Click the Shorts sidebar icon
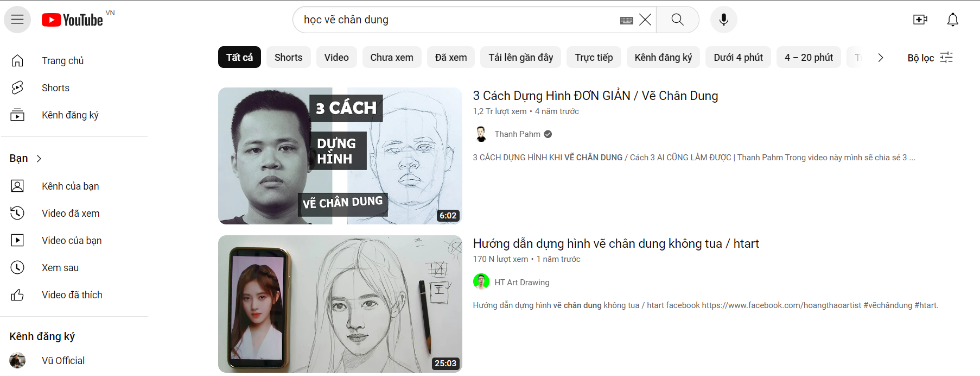The height and width of the screenshot is (376, 980). 17,87
